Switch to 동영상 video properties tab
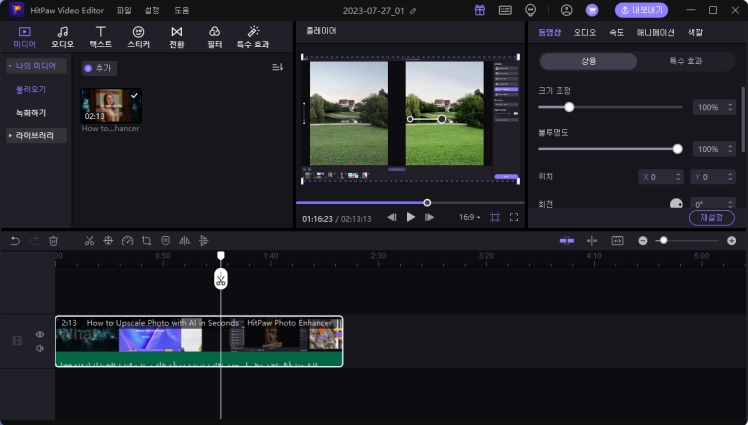Image resolution: width=748 pixels, height=425 pixels. coord(550,32)
